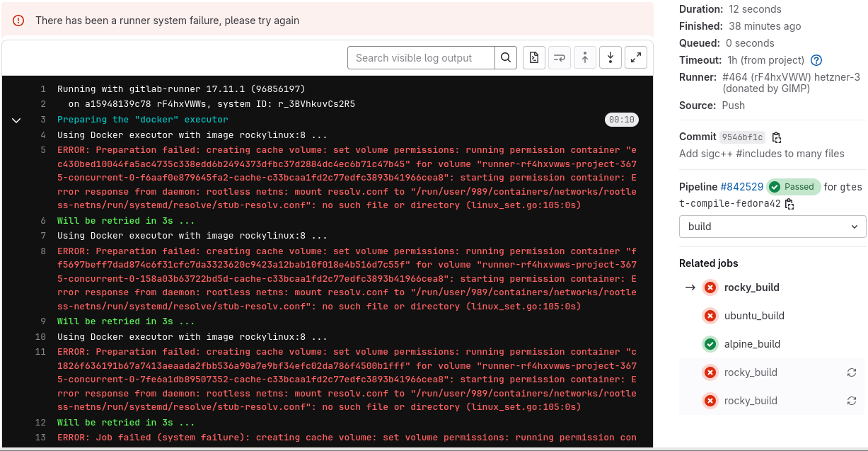This screenshot has width=868, height=451.
Task: Click the 00:10 section duration badge
Action: [622, 120]
